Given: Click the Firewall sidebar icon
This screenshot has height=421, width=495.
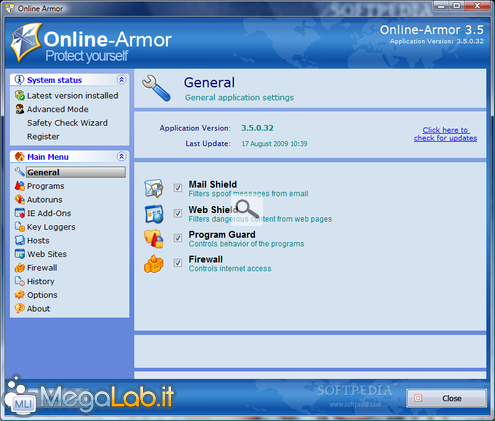Looking at the screenshot, I should 20,268.
